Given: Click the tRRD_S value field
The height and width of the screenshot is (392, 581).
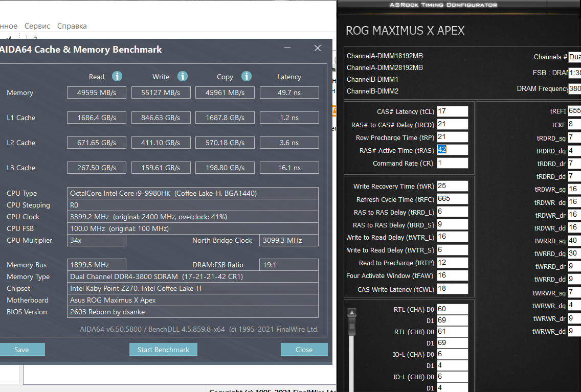Looking at the screenshot, I should [453, 224].
